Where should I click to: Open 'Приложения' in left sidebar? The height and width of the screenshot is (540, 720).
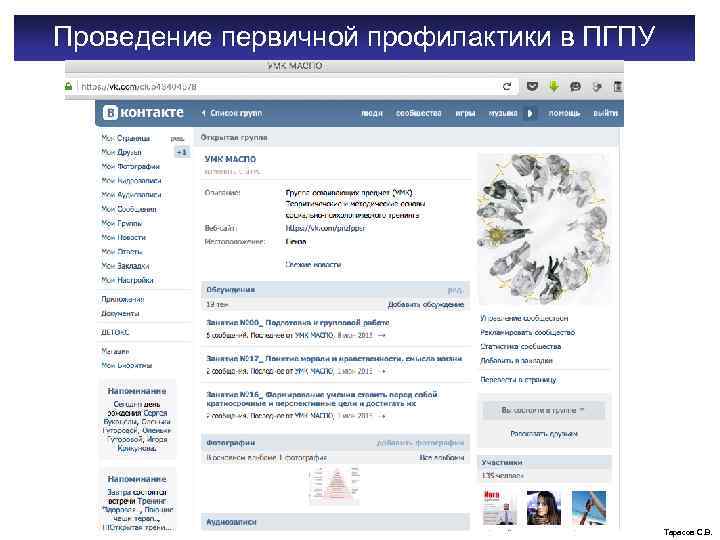click(x=123, y=299)
